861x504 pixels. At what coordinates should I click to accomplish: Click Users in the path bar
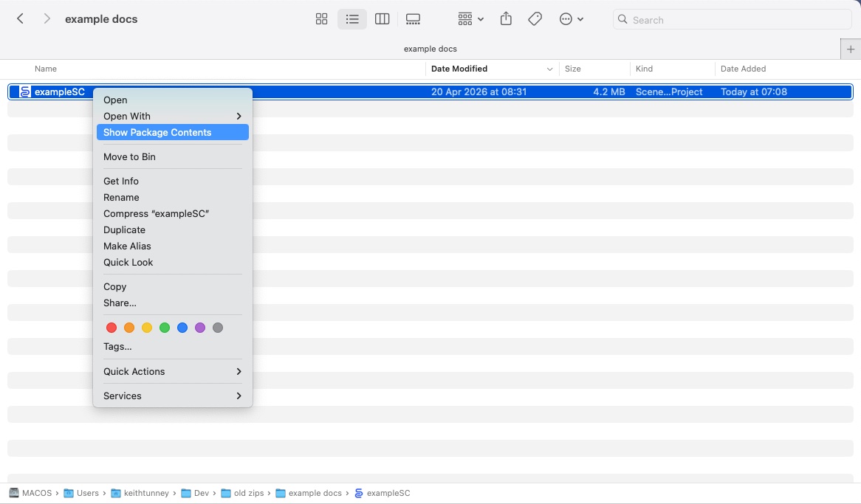81,493
